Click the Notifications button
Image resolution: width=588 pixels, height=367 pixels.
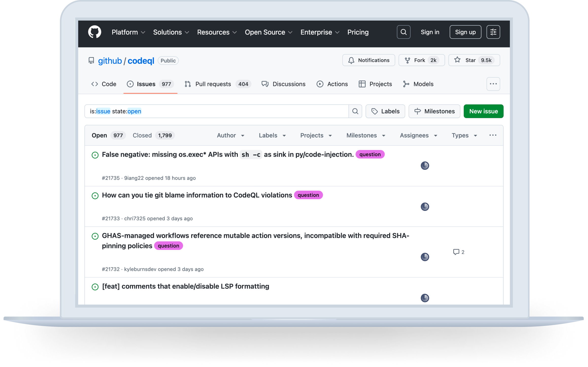point(368,60)
